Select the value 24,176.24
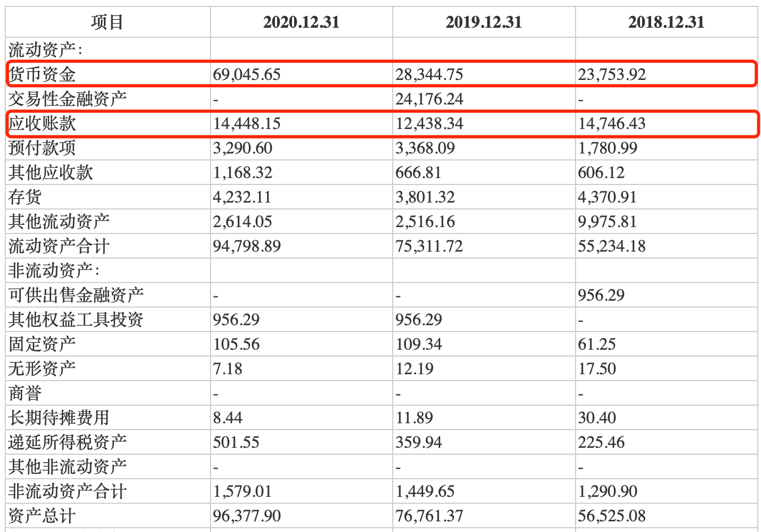 click(430, 99)
